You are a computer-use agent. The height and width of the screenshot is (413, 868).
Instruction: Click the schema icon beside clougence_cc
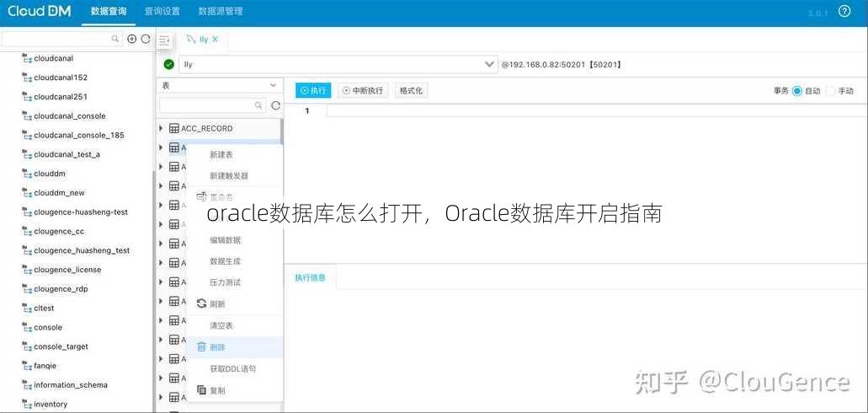[27, 231]
